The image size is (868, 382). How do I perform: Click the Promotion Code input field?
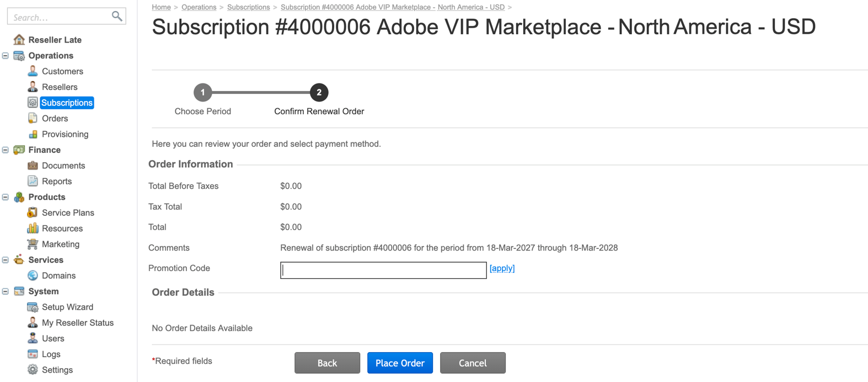[383, 270]
